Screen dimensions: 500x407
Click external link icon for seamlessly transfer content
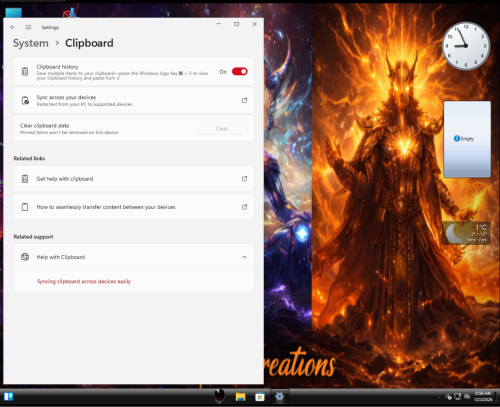click(244, 207)
